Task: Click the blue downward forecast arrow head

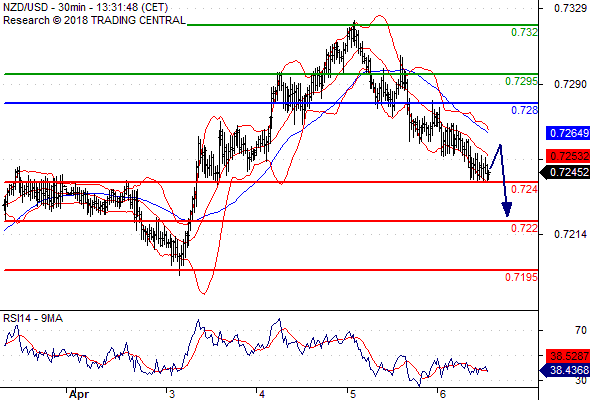Action: tap(507, 209)
